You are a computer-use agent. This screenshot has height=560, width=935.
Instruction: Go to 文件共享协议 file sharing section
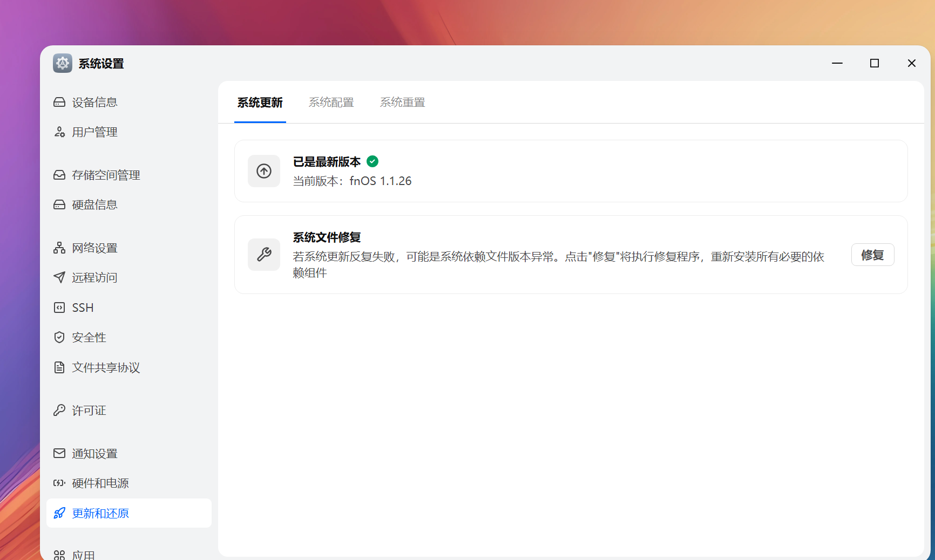coord(106,368)
